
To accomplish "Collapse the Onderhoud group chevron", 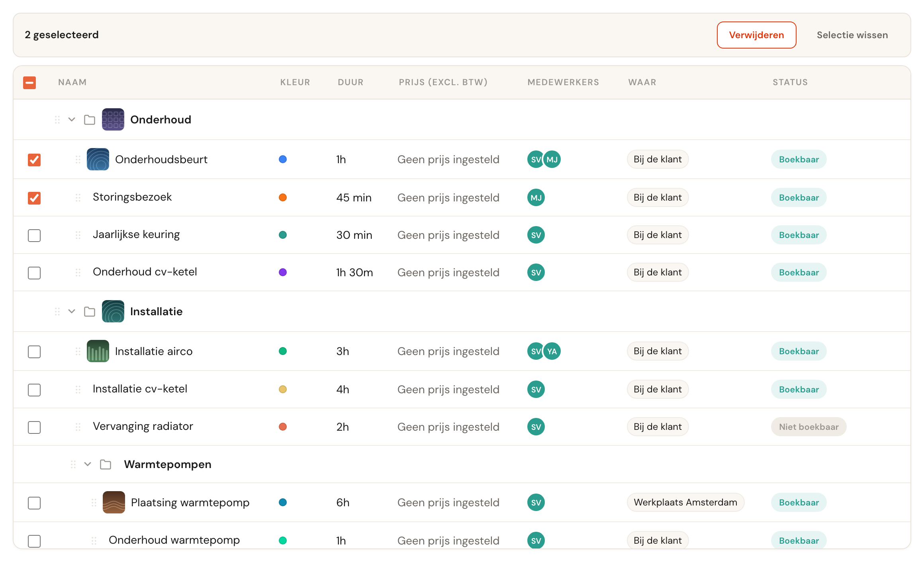I will click(72, 119).
